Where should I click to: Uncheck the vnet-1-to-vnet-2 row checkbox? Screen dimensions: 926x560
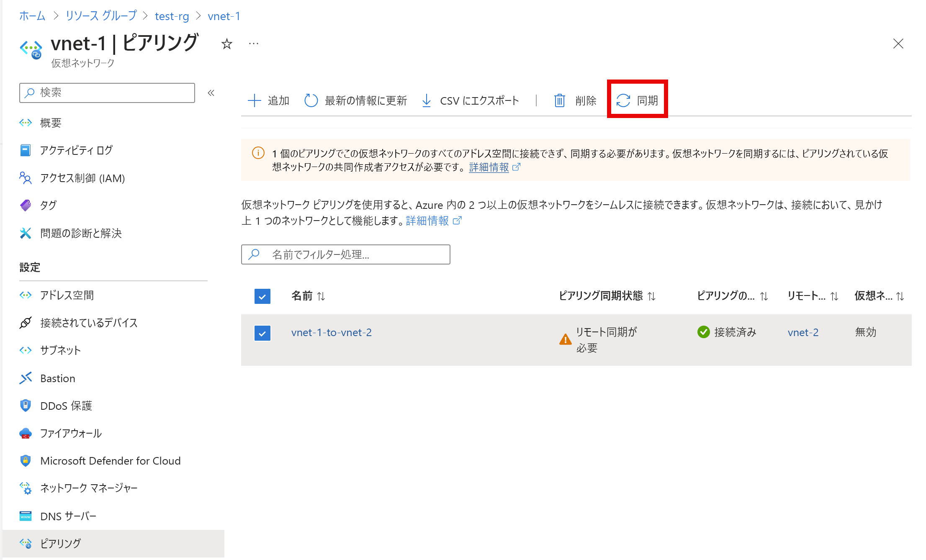(x=262, y=333)
